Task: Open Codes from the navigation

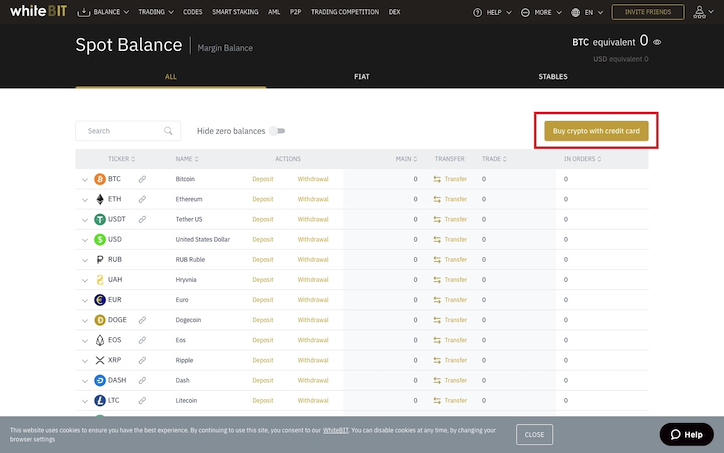Action: point(193,12)
